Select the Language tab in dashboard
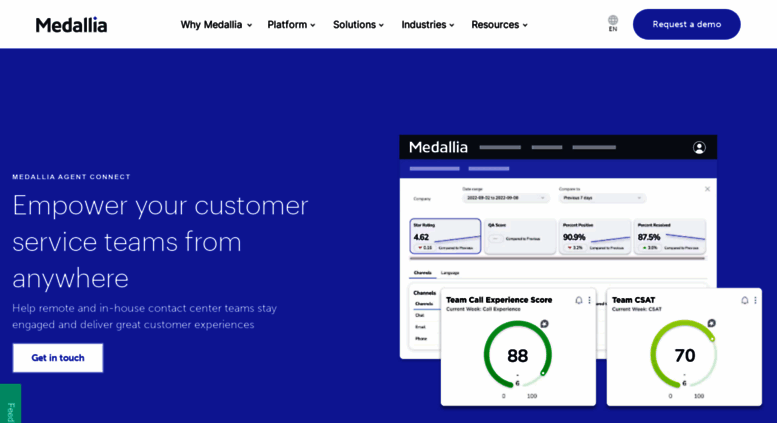 (450, 273)
